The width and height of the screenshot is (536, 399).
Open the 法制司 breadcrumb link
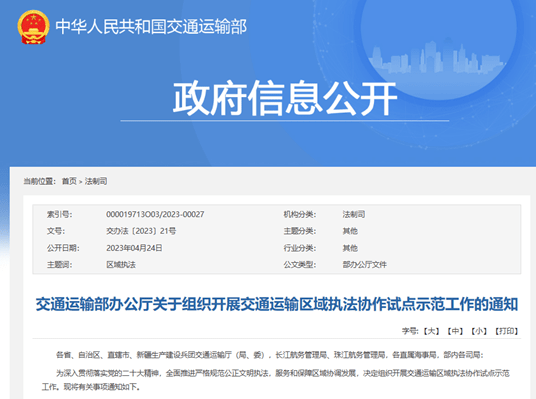tap(96, 181)
